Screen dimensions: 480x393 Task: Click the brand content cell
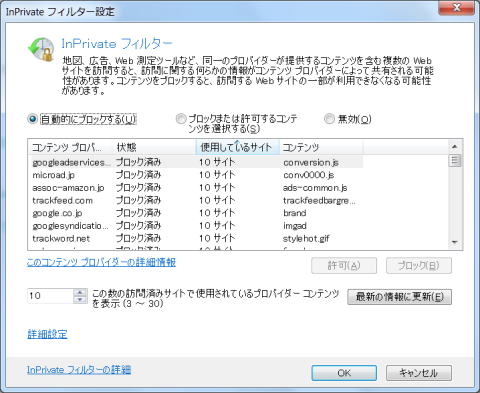tap(295, 213)
